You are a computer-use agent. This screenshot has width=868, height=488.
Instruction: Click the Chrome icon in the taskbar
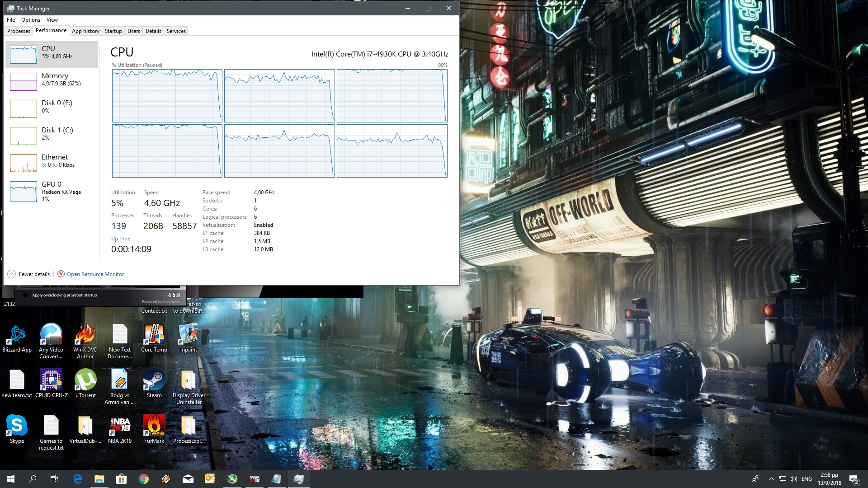tap(144, 479)
